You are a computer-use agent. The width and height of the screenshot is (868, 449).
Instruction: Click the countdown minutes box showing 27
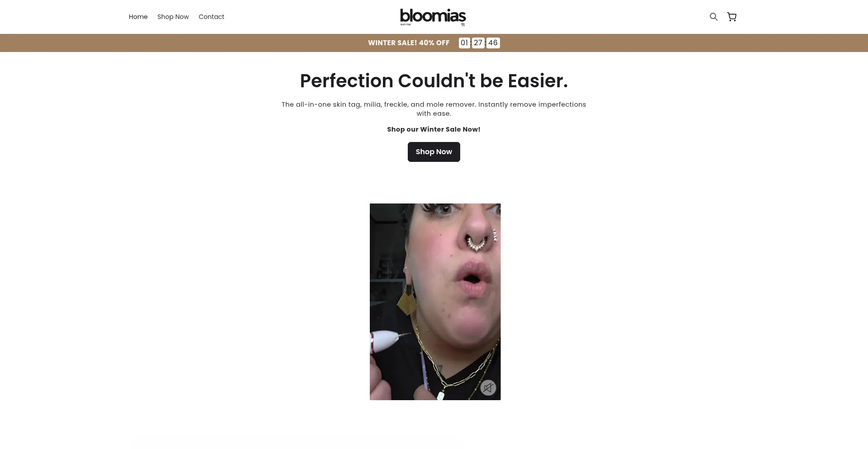(478, 43)
